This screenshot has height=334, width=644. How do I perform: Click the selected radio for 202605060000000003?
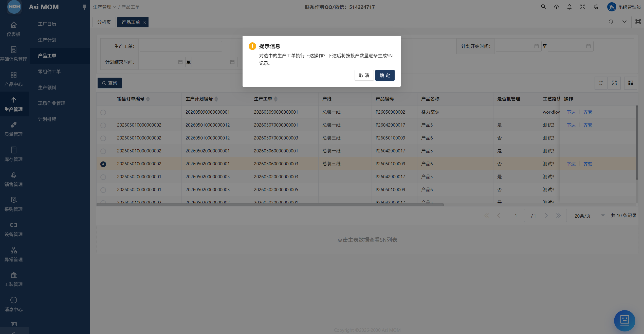click(103, 164)
